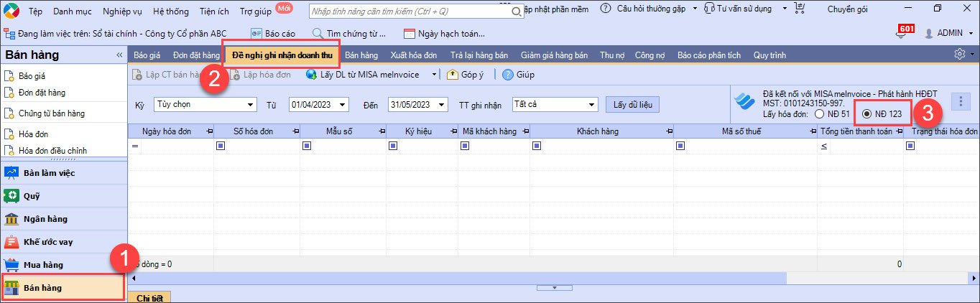The height and width of the screenshot is (303, 980).
Task: Collapse the Bán hàng side panel
Action: [x=119, y=55]
